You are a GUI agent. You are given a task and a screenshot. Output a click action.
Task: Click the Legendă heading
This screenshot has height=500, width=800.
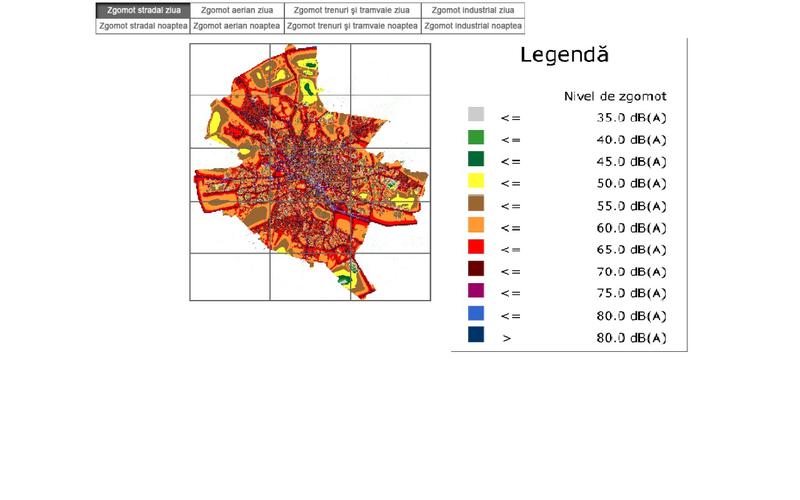[564, 56]
